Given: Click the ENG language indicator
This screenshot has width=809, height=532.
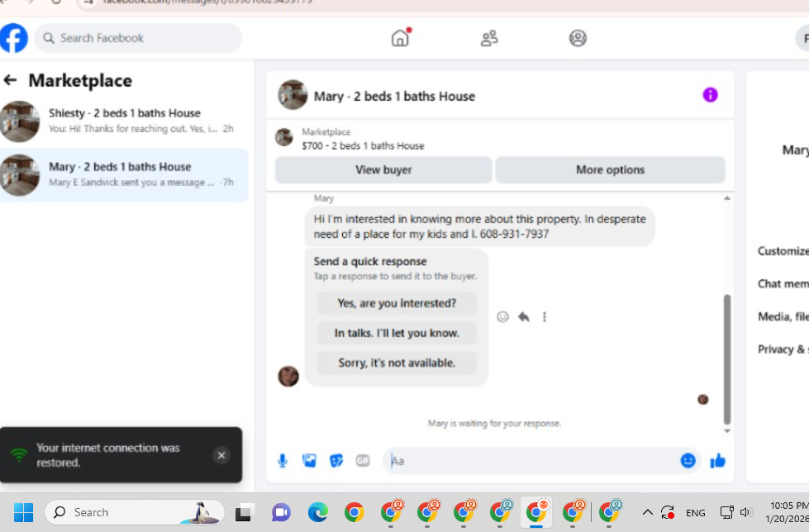Looking at the screenshot, I should coord(696,513).
